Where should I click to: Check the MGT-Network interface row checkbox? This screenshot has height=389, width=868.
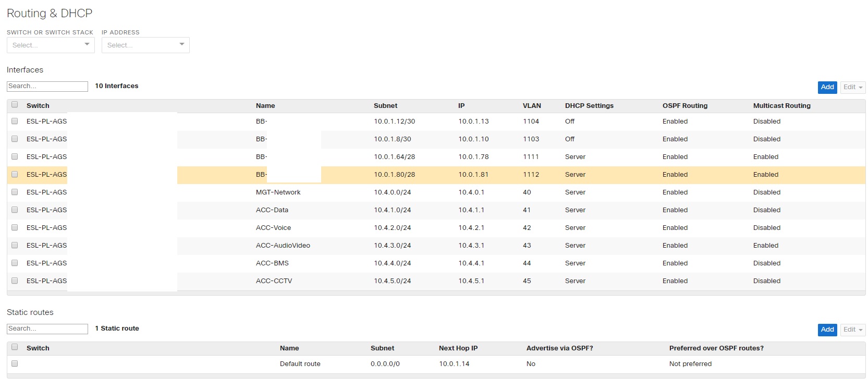(x=15, y=192)
